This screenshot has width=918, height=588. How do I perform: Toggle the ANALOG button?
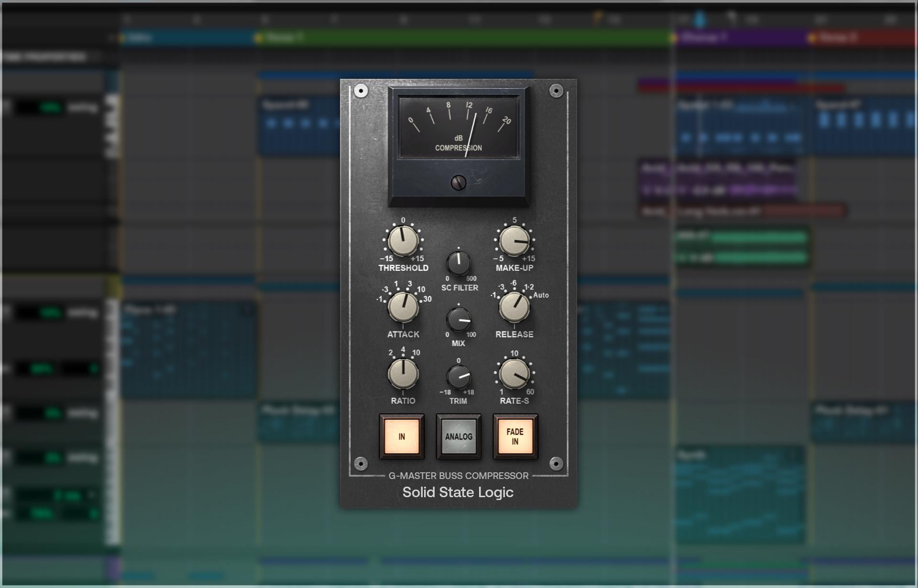click(x=459, y=436)
